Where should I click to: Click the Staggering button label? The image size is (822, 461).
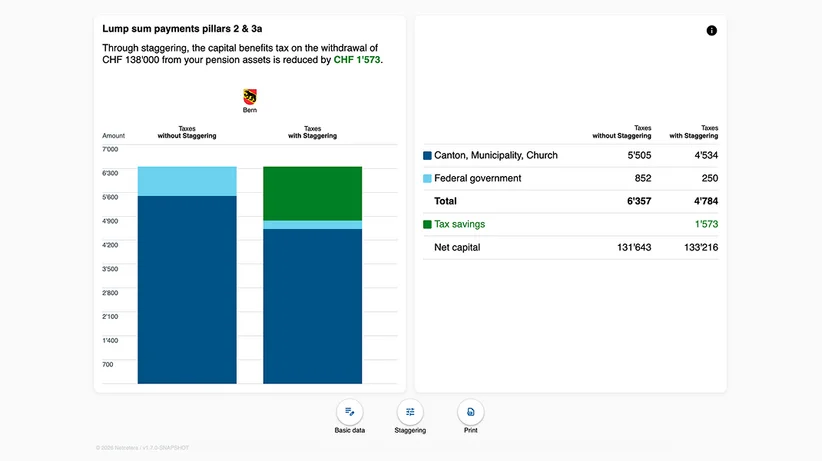tap(410, 430)
